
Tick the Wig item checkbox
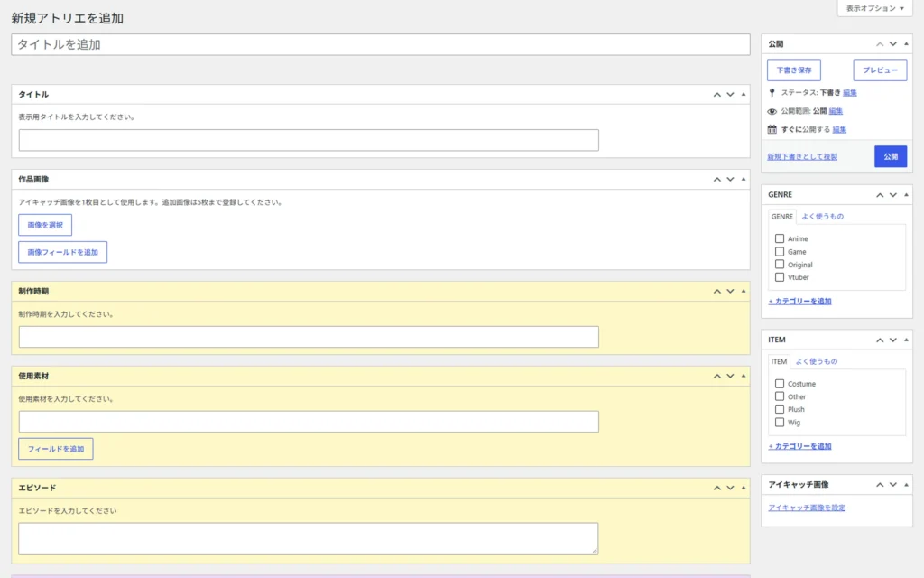coord(780,423)
